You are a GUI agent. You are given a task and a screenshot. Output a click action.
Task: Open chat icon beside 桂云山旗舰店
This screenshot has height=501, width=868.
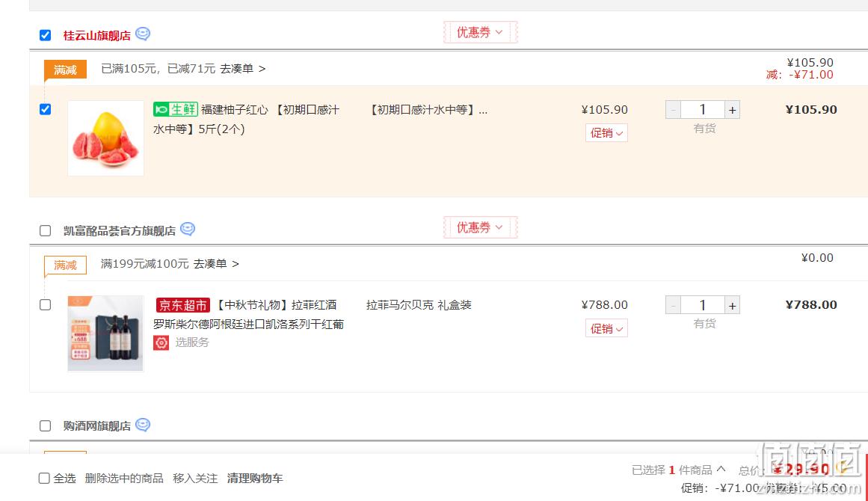[143, 34]
